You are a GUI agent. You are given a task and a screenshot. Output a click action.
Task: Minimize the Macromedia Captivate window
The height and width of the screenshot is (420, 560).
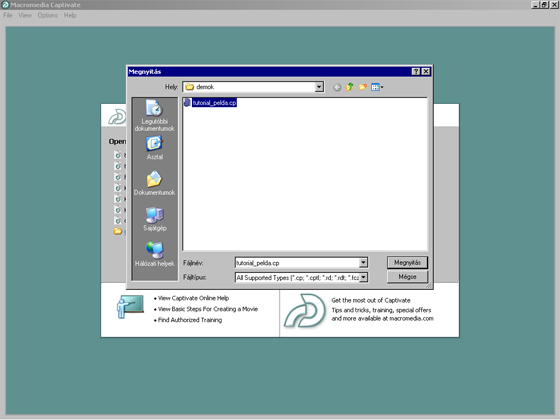(535, 5)
